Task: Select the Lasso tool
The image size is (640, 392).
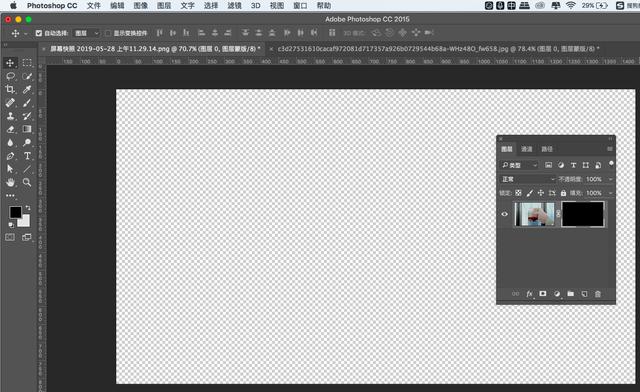Action: coord(10,76)
